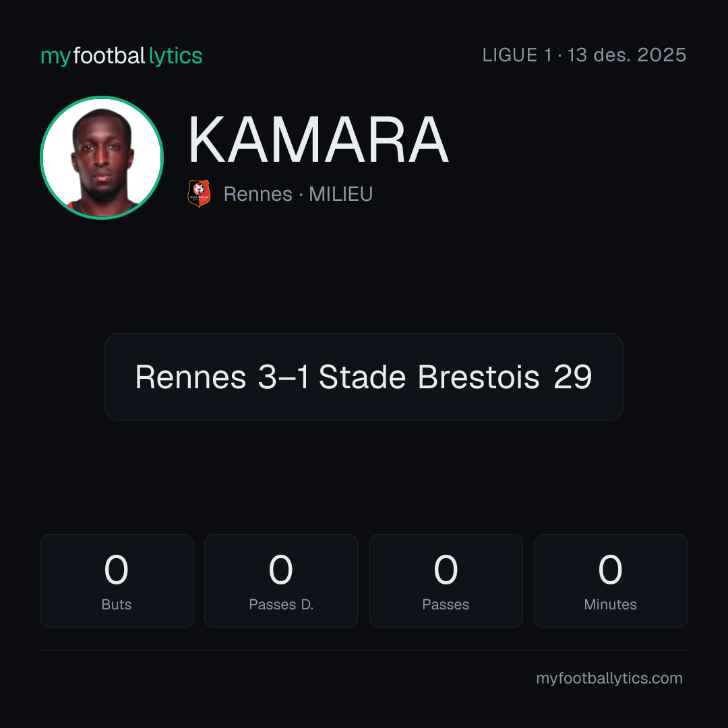The width and height of the screenshot is (728, 728).
Task: Open the myfootballytics.com link in footer
Action: point(609,678)
